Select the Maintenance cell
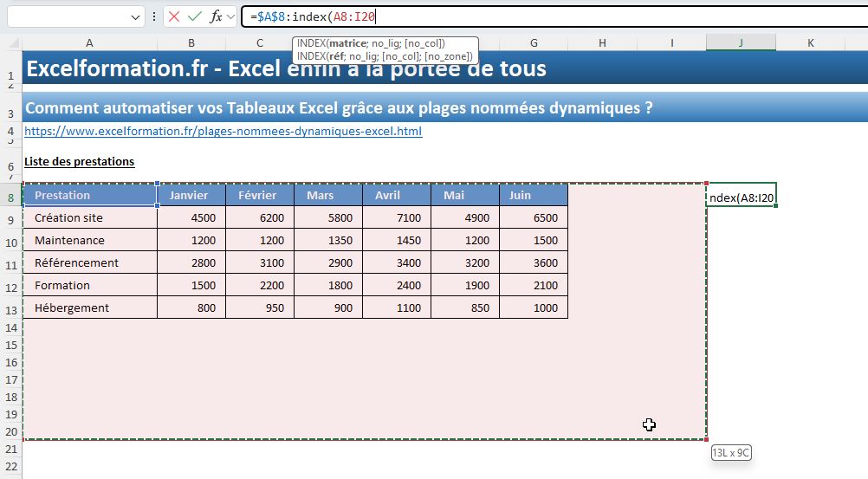 [90, 240]
